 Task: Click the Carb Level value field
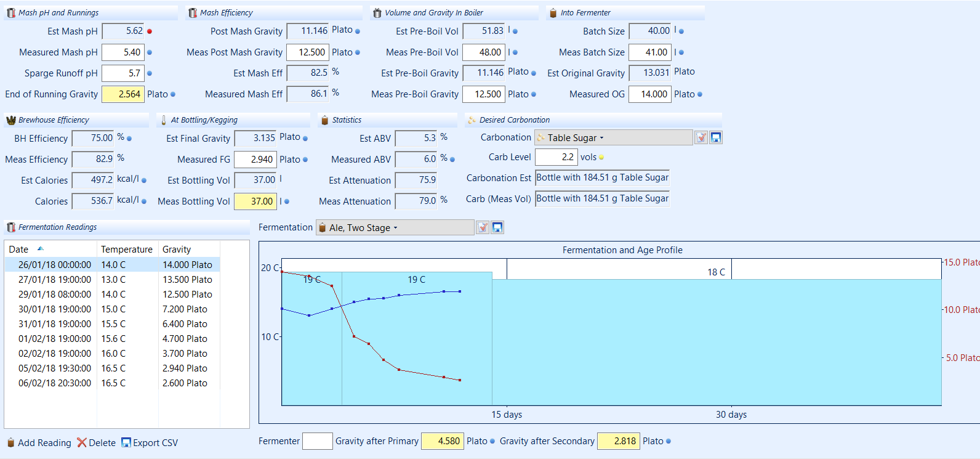(556, 157)
